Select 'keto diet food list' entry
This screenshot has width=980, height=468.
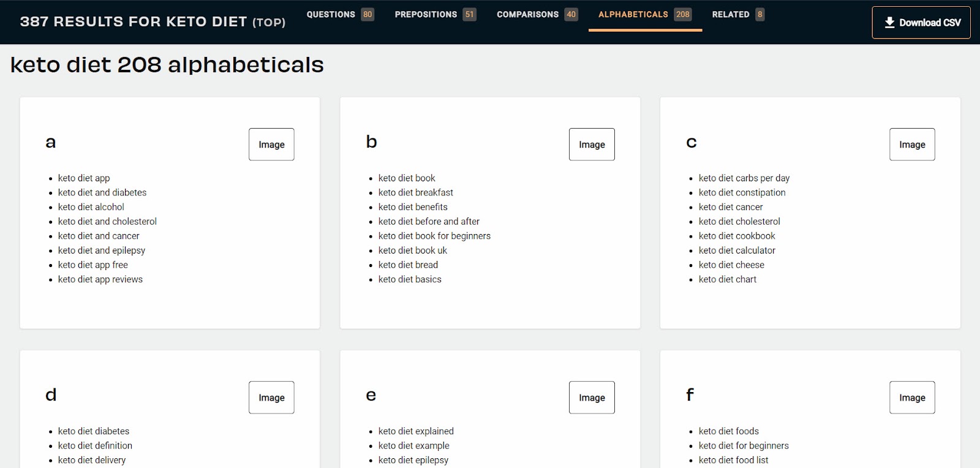coord(733,460)
